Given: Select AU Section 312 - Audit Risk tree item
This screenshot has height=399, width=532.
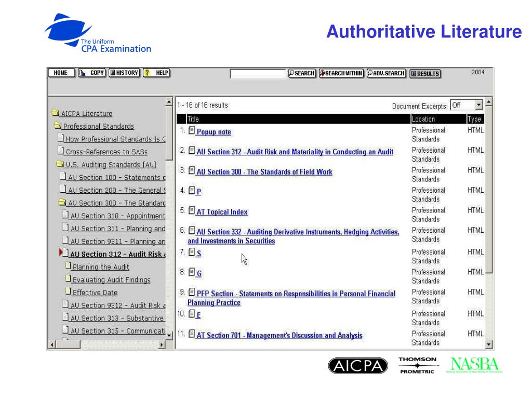Looking at the screenshot, I should pyautogui.click(x=118, y=255).
